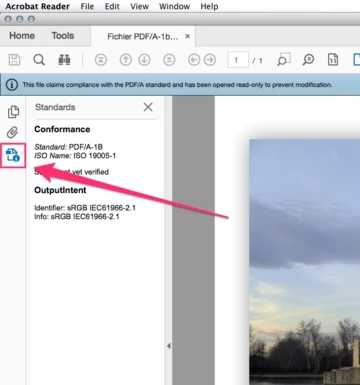Click info icon in PDF/A notice bar
The width and height of the screenshot is (360, 385).
click(x=12, y=85)
